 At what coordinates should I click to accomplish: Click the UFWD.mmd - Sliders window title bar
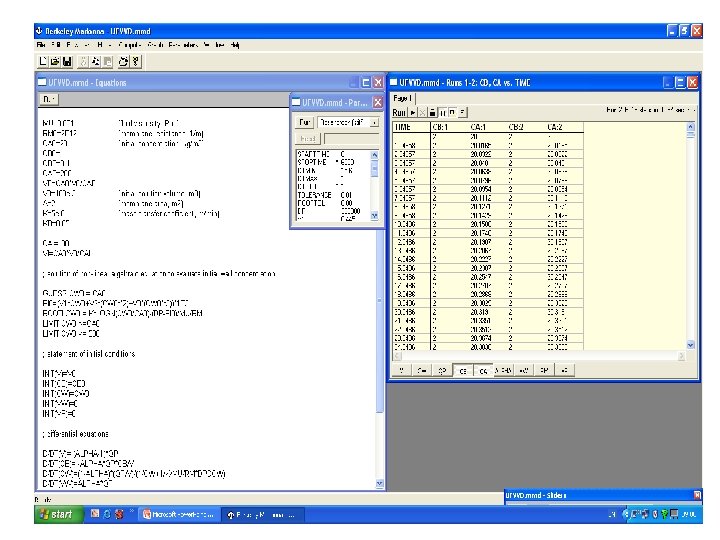point(599,495)
